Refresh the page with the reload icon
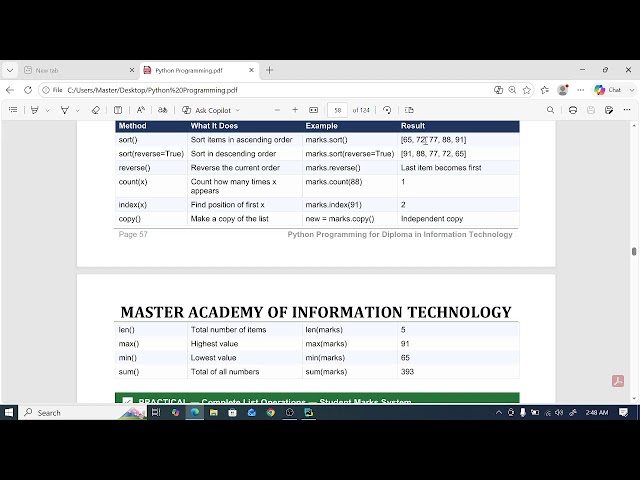Viewport: 640px width, 480px height. (x=28, y=90)
